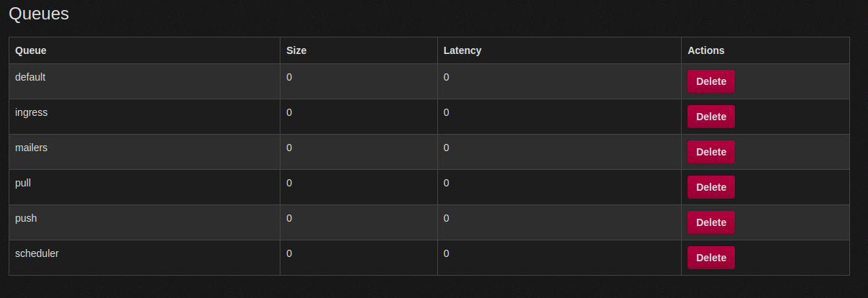Viewport: 868px width, 298px height.
Task: Open the default queue link
Action: pos(30,77)
